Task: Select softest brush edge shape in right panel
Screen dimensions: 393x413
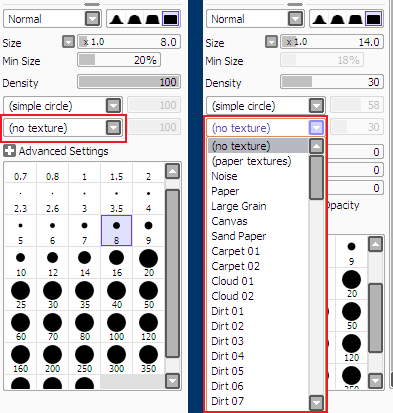Action: [x=319, y=19]
